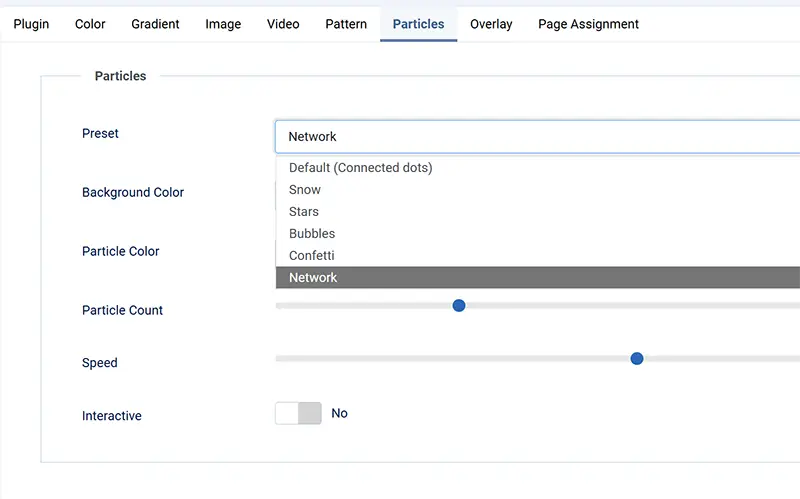The image size is (800, 499).
Task: Select the Confetti preset option
Action: (312, 256)
